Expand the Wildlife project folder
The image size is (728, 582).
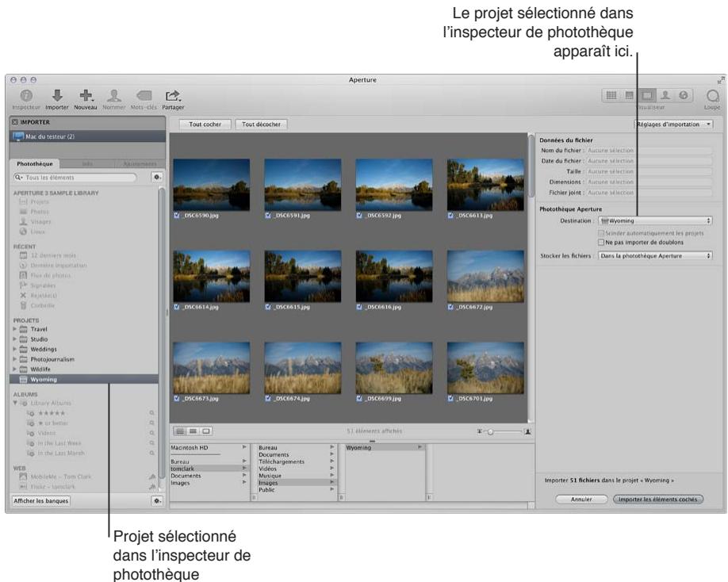tap(15, 369)
